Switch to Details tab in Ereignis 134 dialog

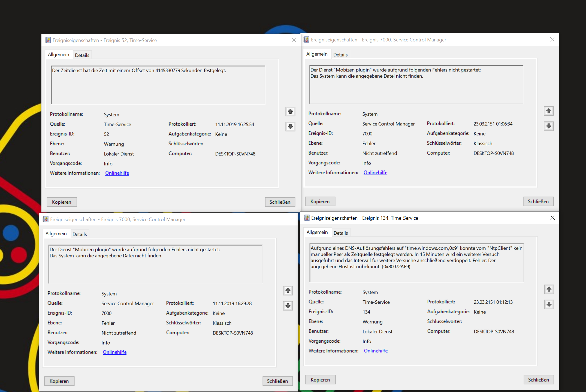pos(341,233)
